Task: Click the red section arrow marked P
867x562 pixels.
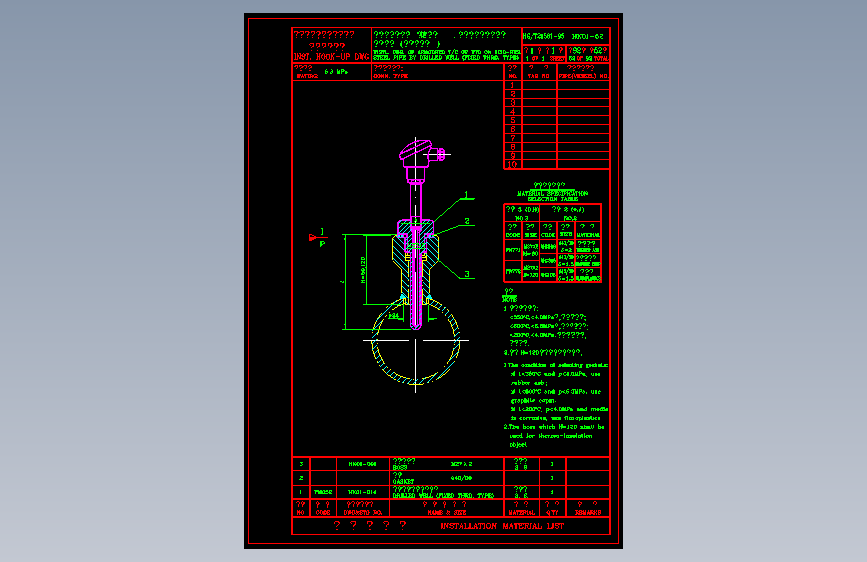Action: 315,237
